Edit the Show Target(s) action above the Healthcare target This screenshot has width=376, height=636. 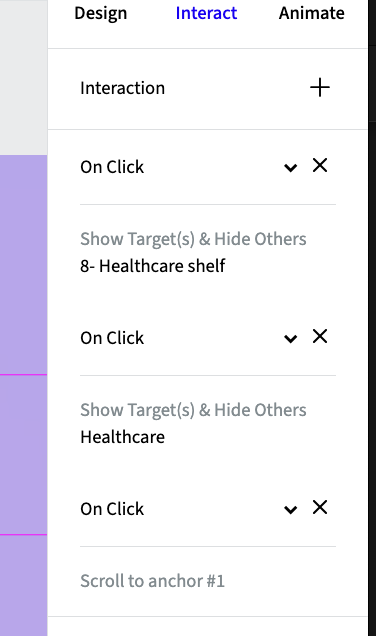pos(193,410)
